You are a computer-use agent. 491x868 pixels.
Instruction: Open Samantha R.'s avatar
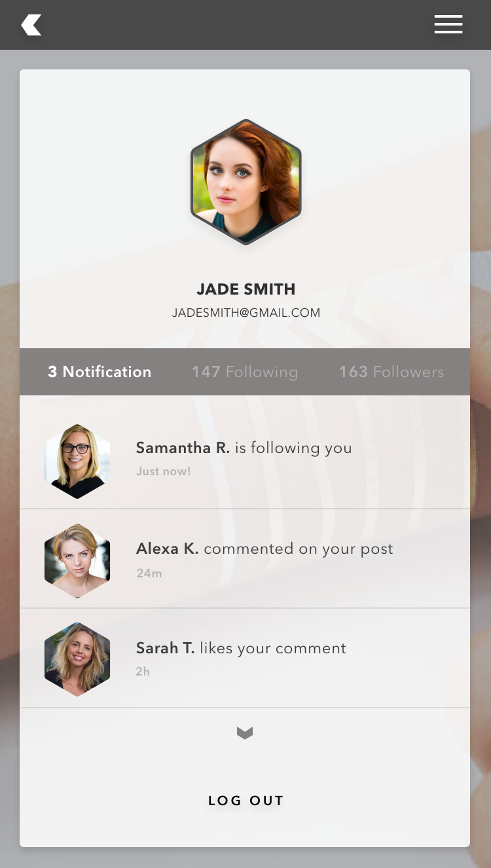[77, 461]
